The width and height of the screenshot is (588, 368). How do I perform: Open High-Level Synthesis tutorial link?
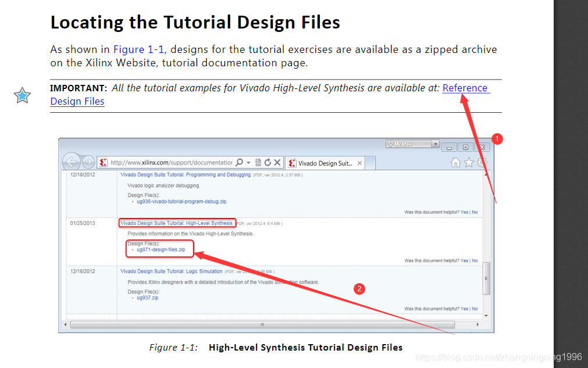tap(177, 223)
